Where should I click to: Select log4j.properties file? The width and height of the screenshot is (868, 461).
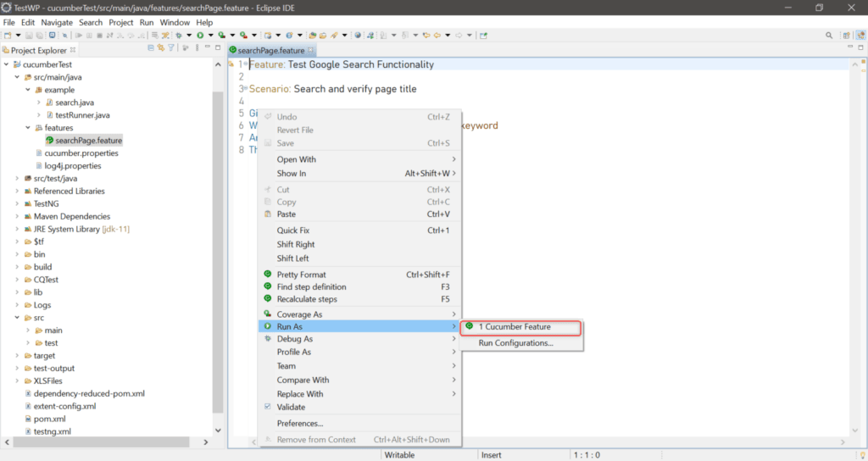click(73, 166)
